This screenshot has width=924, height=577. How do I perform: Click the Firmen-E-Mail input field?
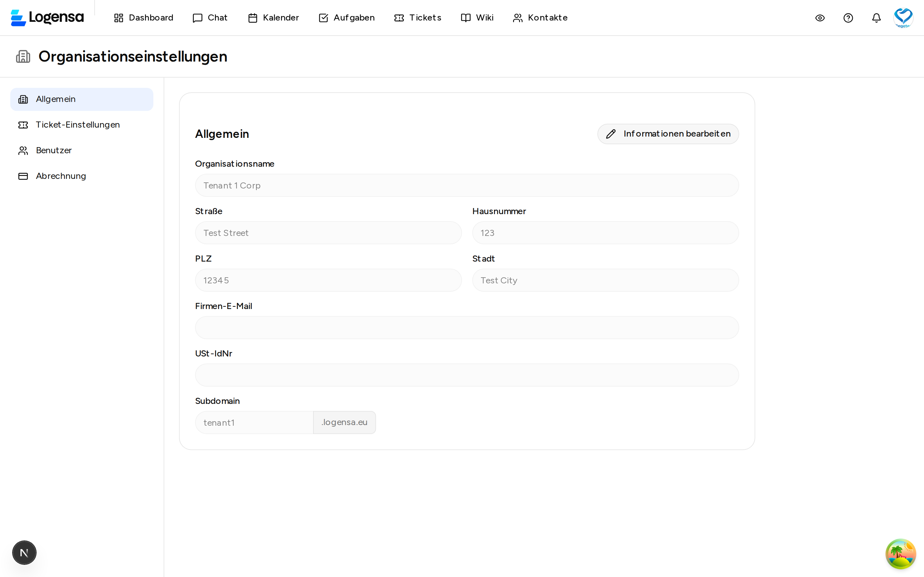pyautogui.click(x=466, y=327)
